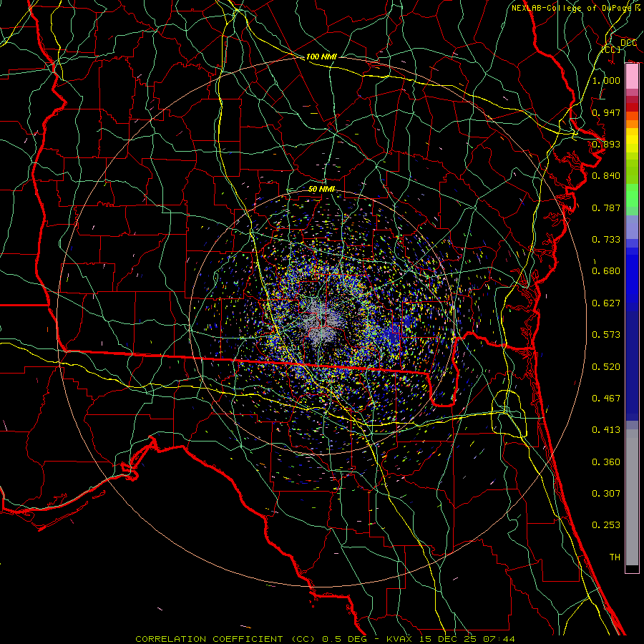Click the 0.893 legend value
Viewport: 644px width, 644px height.
(606, 144)
